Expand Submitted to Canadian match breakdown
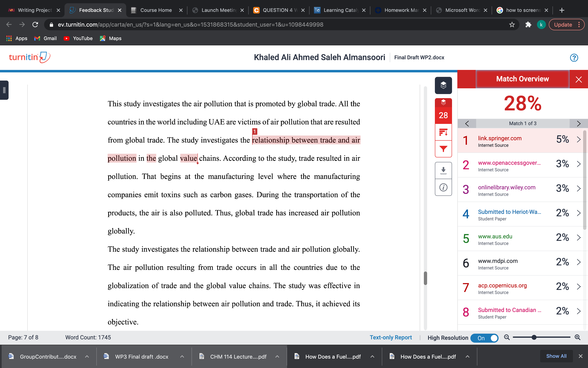The image size is (588, 368). tap(579, 311)
